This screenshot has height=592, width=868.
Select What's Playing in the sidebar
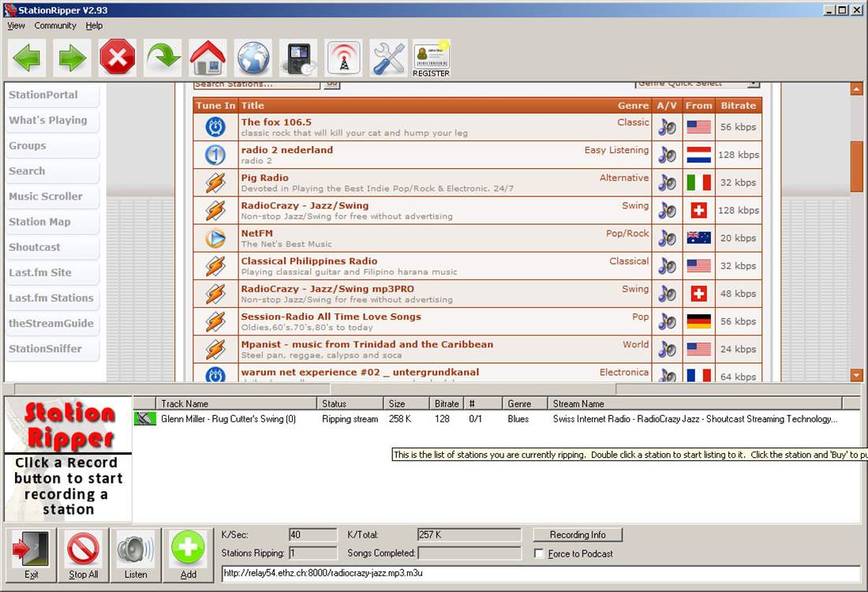click(51, 120)
